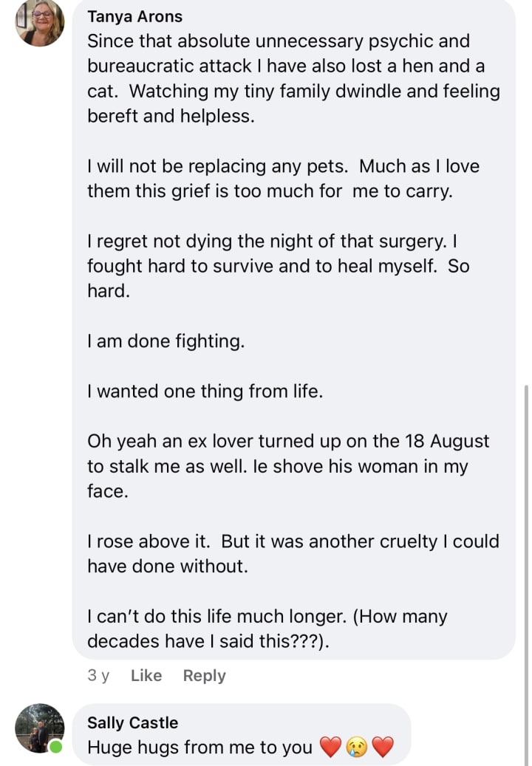Screen dimensions: 532x766
Task: Click the 'Oh yeah an ex lover' paragraph
Action: coord(288,466)
